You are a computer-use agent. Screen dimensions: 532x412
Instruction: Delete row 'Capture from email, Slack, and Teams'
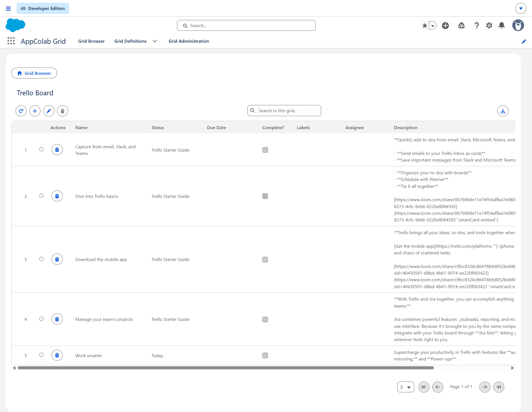coord(57,150)
